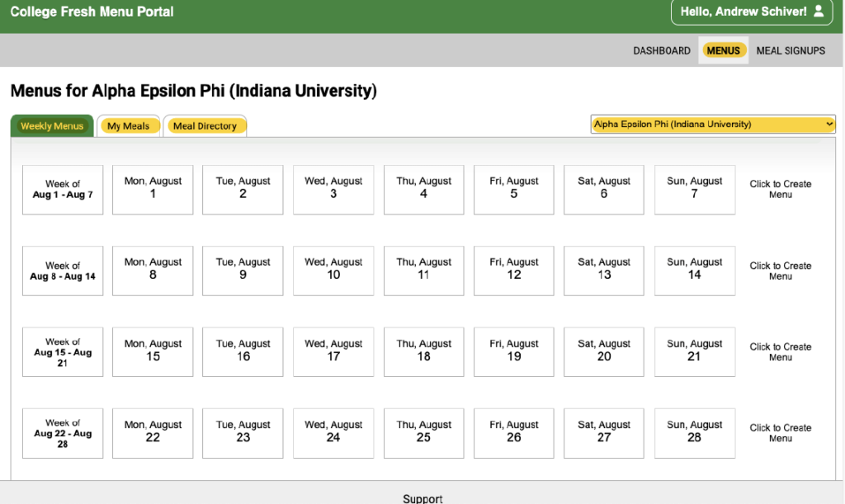Choose Fri, August 12 day box
Image resolution: width=845 pixels, height=504 pixels.
pos(513,271)
